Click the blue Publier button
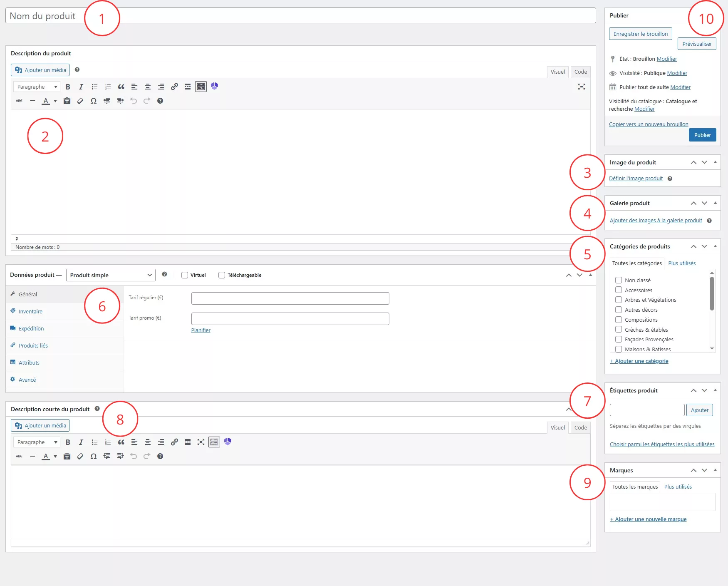Image resolution: width=728 pixels, height=586 pixels. tap(702, 135)
